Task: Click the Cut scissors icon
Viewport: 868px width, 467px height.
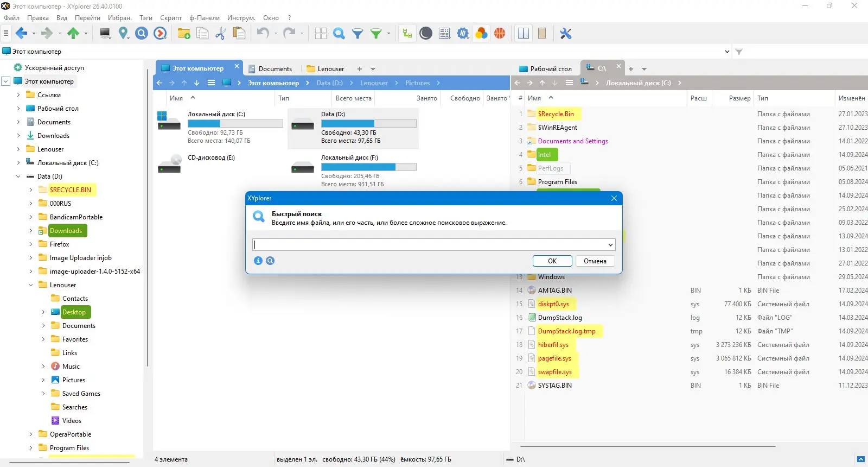Action: [220, 34]
